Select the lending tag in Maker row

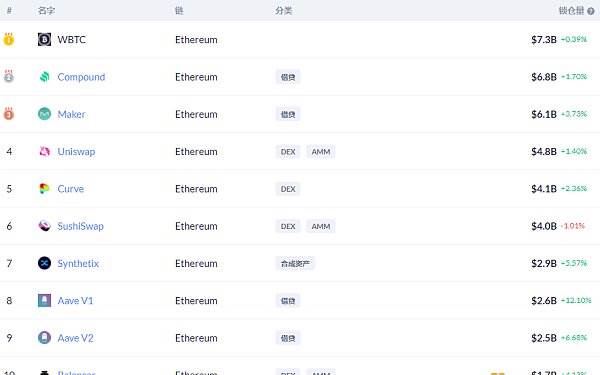click(x=288, y=114)
